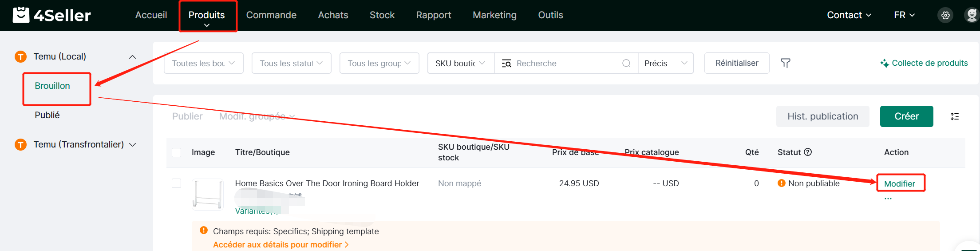Click the 24.95 USD base price

point(579,183)
